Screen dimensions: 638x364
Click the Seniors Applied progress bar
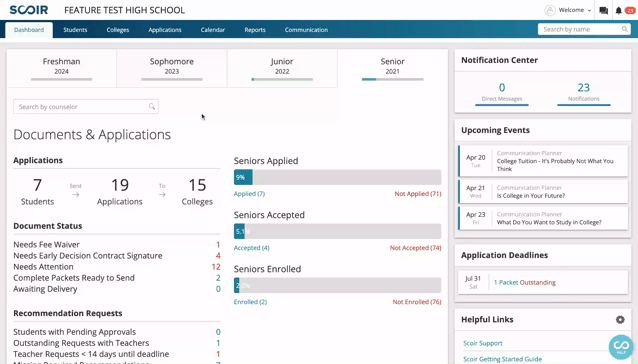click(x=337, y=177)
